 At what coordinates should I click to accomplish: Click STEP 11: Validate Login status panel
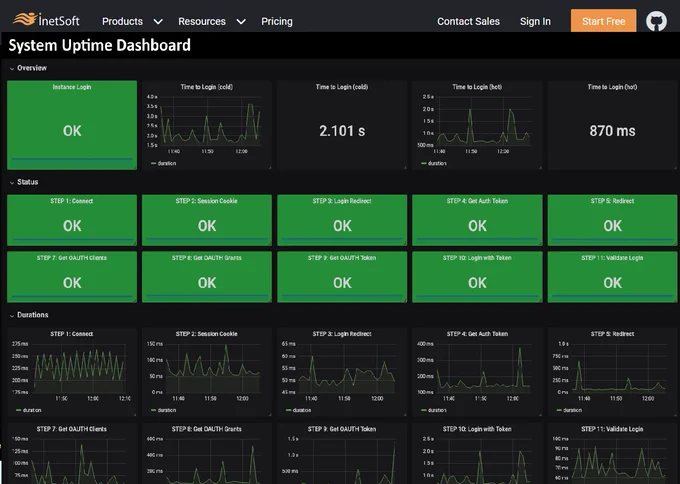click(x=612, y=277)
